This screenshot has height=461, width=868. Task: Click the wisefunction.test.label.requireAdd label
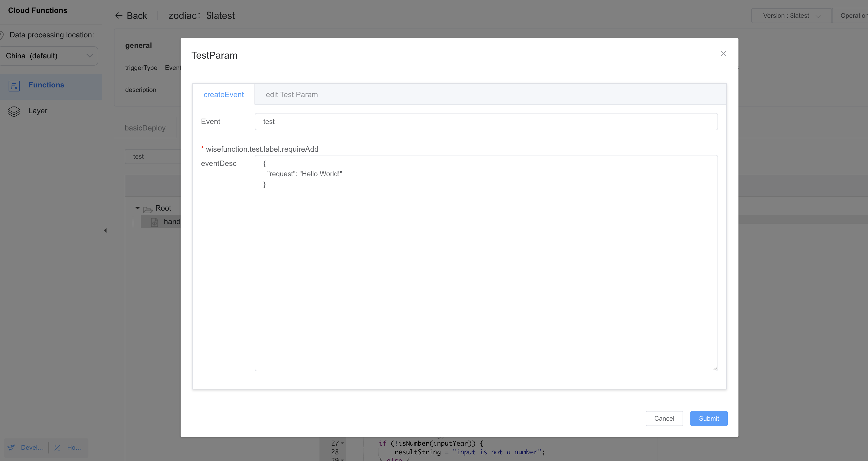coord(262,149)
